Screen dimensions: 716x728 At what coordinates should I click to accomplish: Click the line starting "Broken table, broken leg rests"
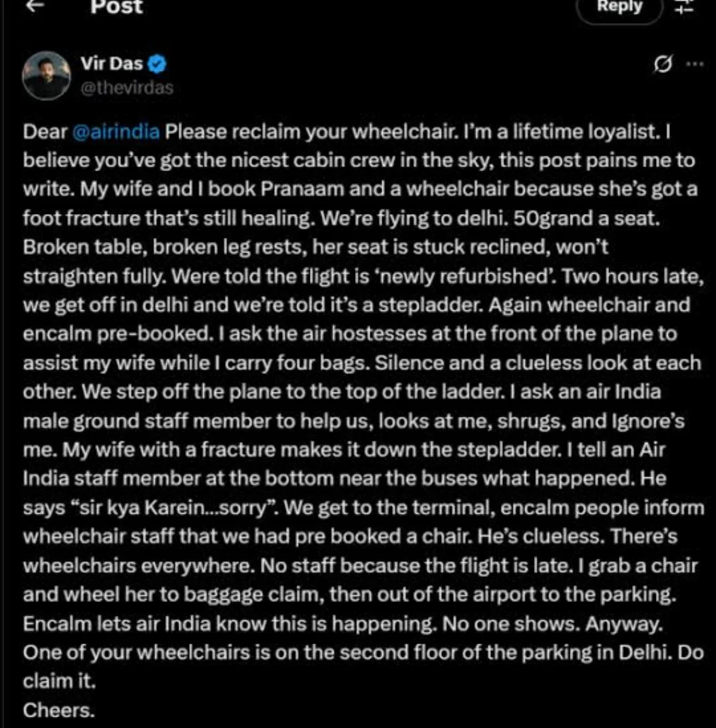pos(316,247)
